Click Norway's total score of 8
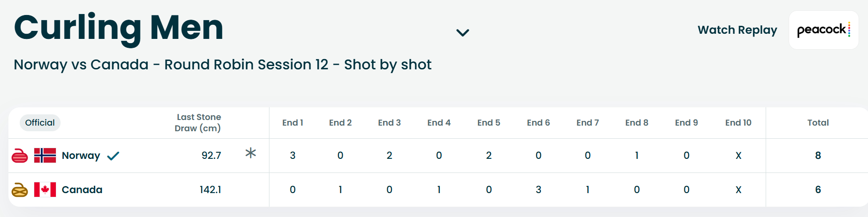The height and width of the screenshot is (217, 868). pyautogui.click(x=818, y=156)
